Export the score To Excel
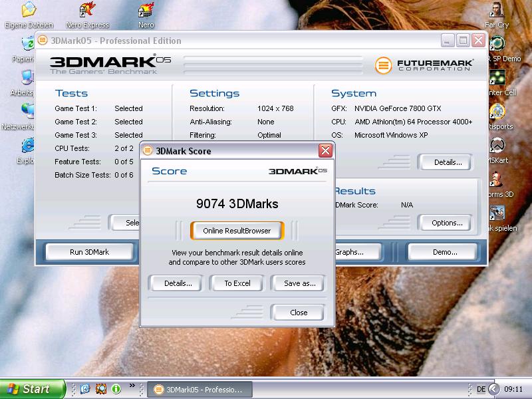This screenshot has height=399, width=532. [x=237, y=283]
